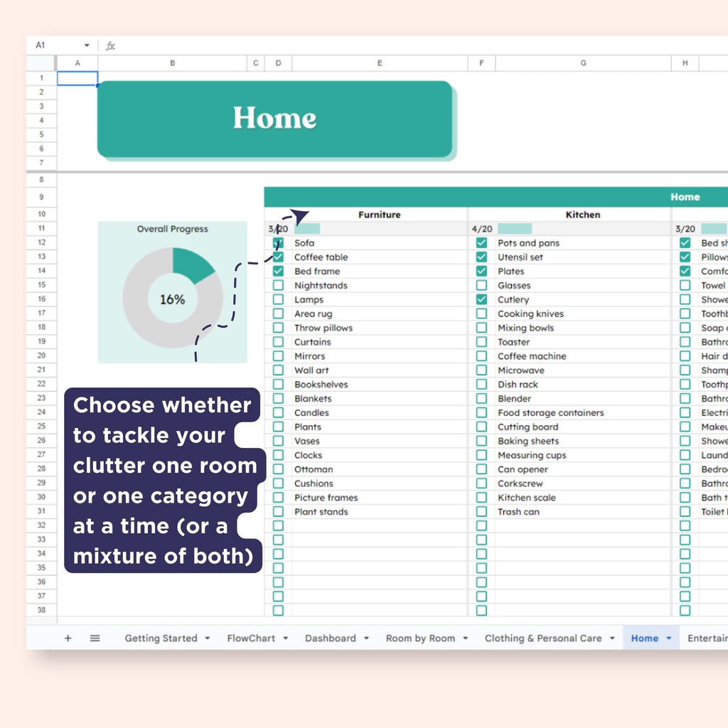Go to the FlowChart sheet tab
The image size is (728, 728).
tap(251, 638)
